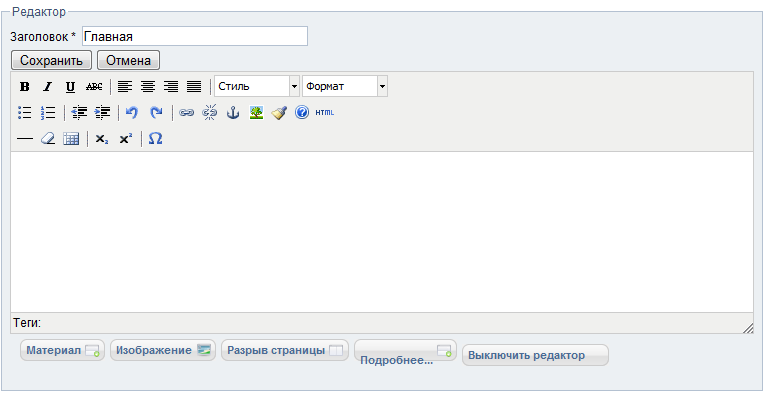Focus the Заголовок input field
Screen dimensions: 771x400
coord(195,36)
